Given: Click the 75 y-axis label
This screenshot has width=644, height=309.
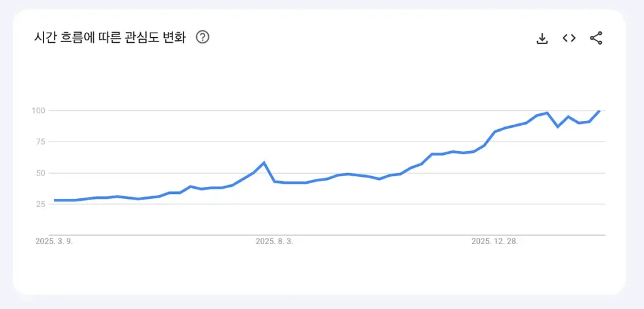Looking at the screenshot, I should (x=42, y=142).
